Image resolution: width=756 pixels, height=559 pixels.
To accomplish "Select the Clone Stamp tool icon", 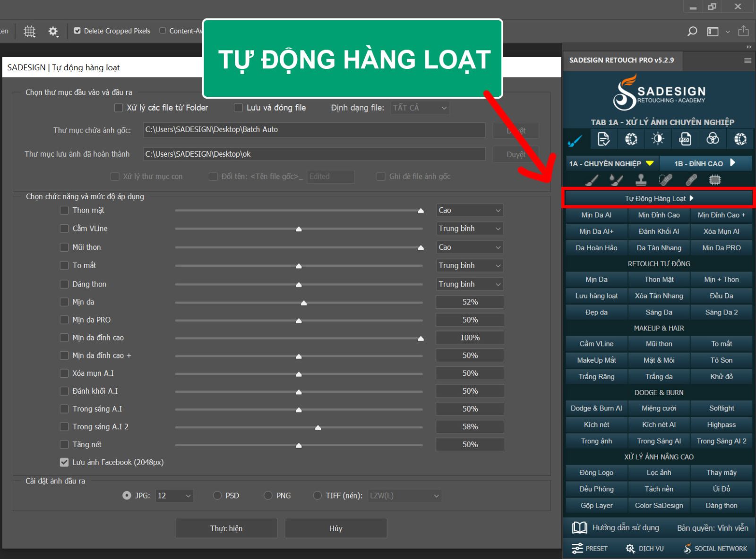I will [x=641, y=179].
